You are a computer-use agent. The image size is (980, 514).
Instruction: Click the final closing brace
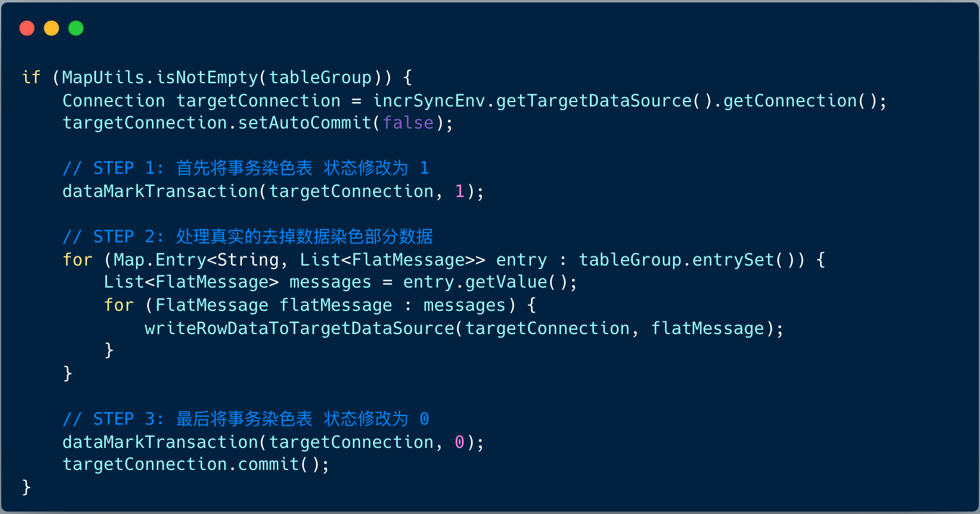(26, 487)
